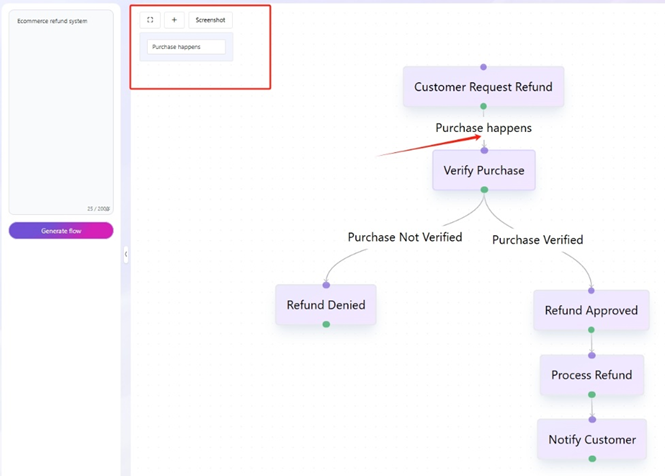665x476 pixels.
Task: Click green output handle below Verify Purchase
Action: 484,190
